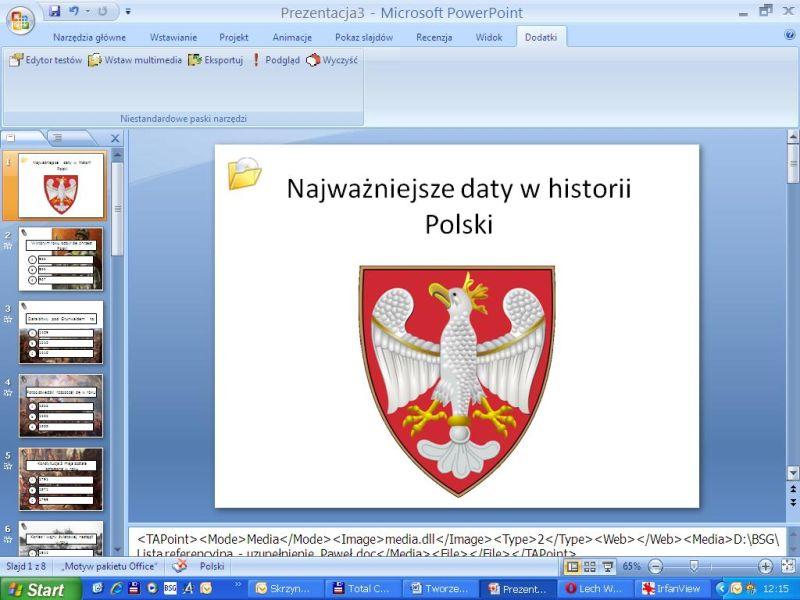Click Slajd 1 z 8 status indicator

pos(26,566)
